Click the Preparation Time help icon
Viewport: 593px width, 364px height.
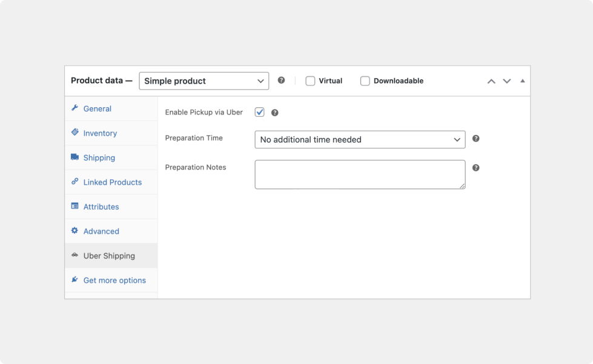tap(475, 139)
